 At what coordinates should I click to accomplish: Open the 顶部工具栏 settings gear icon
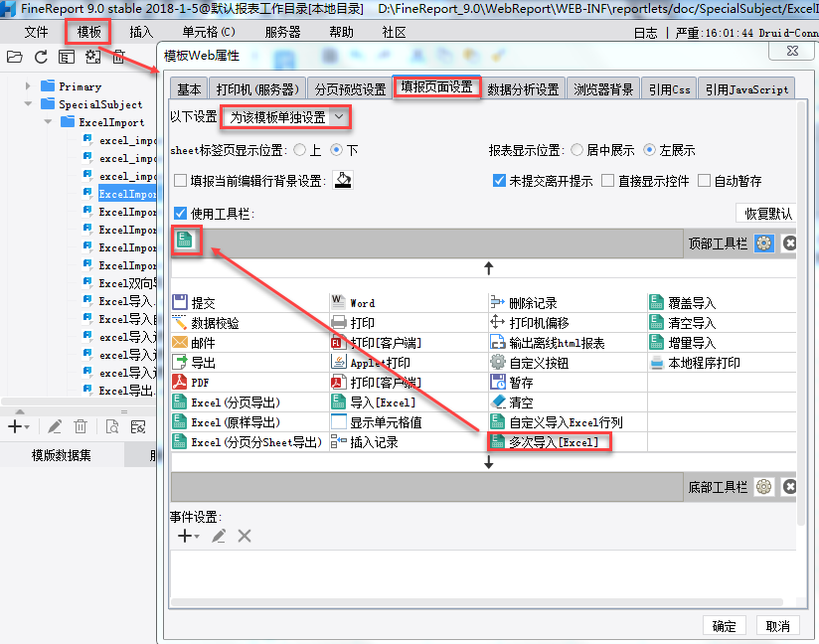(763, 242)
